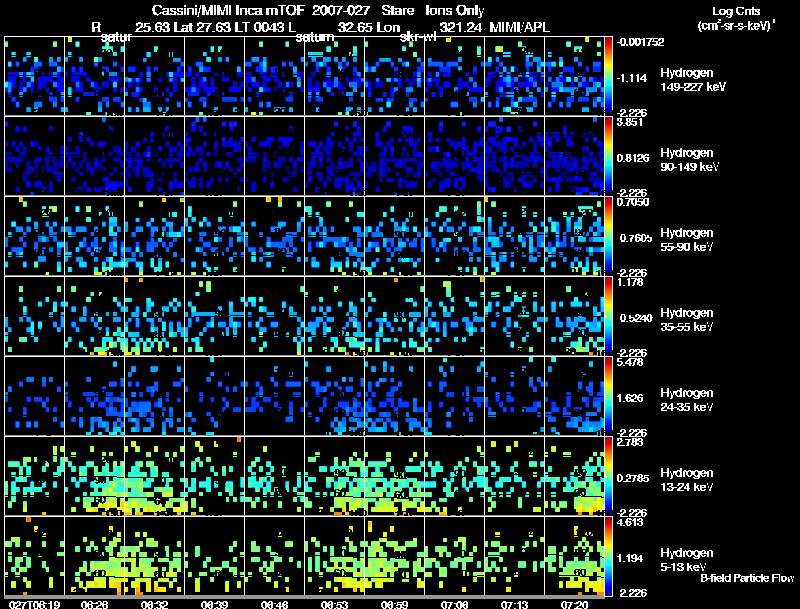Screen dimensions: 800x609
Task: Click the '07:13' time axis label
Action: click(514, 604)
